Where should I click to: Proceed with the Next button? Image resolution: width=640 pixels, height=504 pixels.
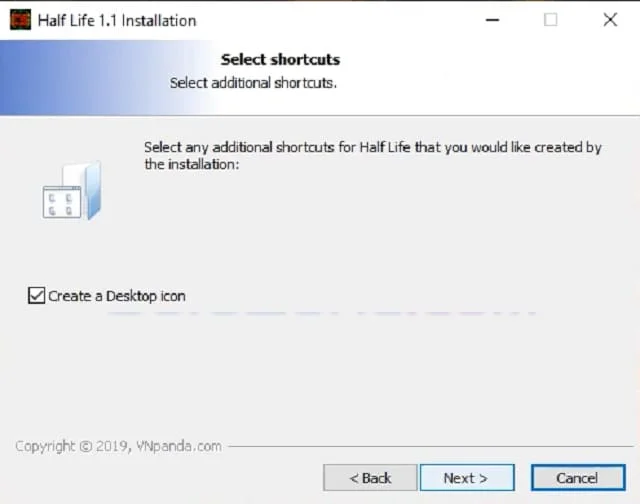[467, 478]
